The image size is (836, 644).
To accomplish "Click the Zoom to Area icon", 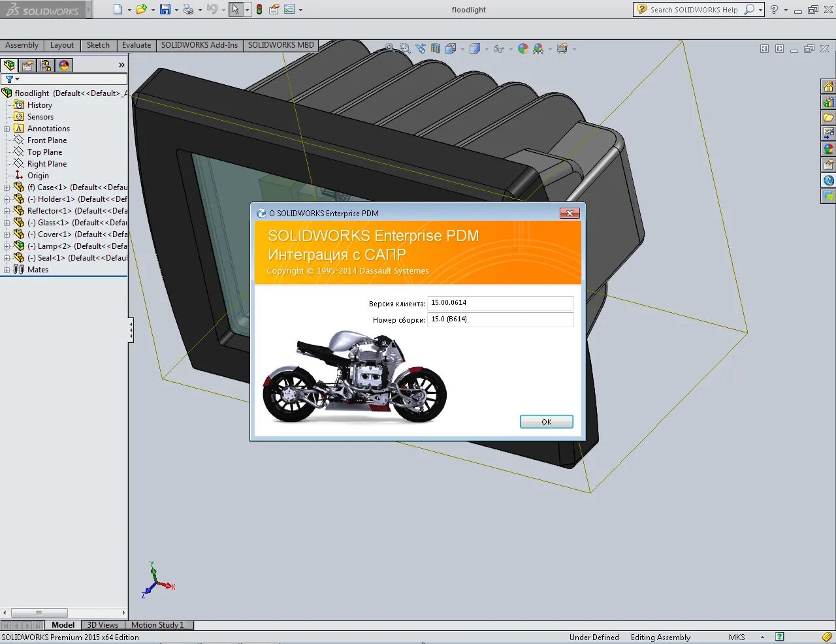I will [405, 48].
